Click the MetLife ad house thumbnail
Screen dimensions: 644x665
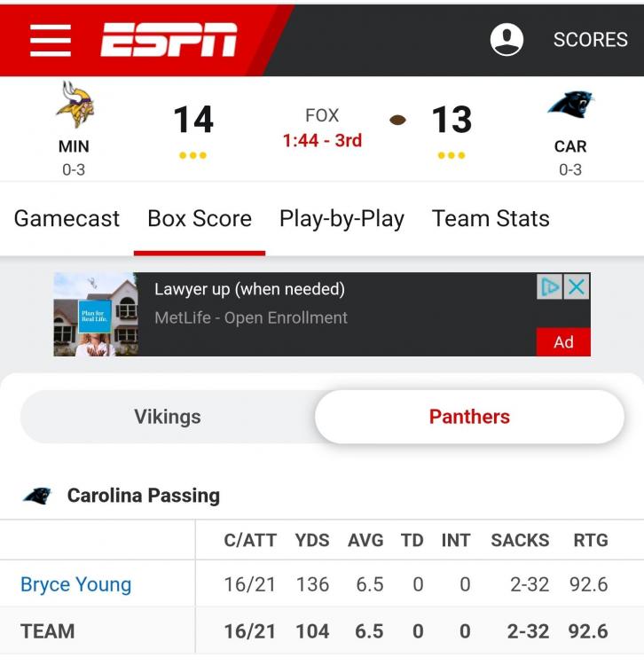point(96,315)
